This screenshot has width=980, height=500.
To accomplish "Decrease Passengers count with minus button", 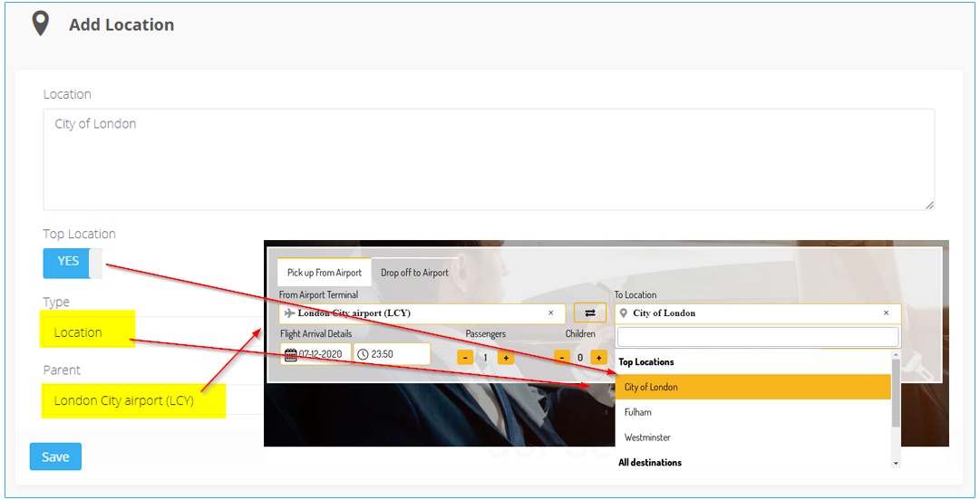I will tap(465, 358).
